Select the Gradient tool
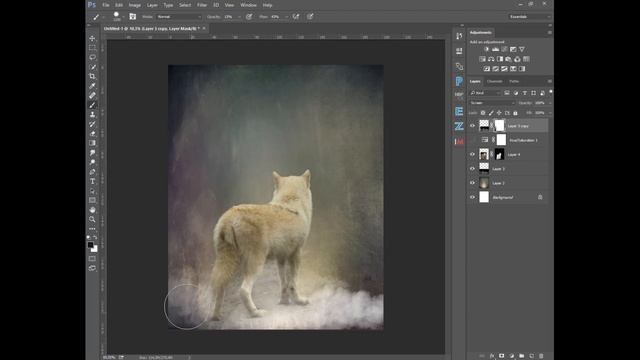Screen dimensions: 640x360 92,143
